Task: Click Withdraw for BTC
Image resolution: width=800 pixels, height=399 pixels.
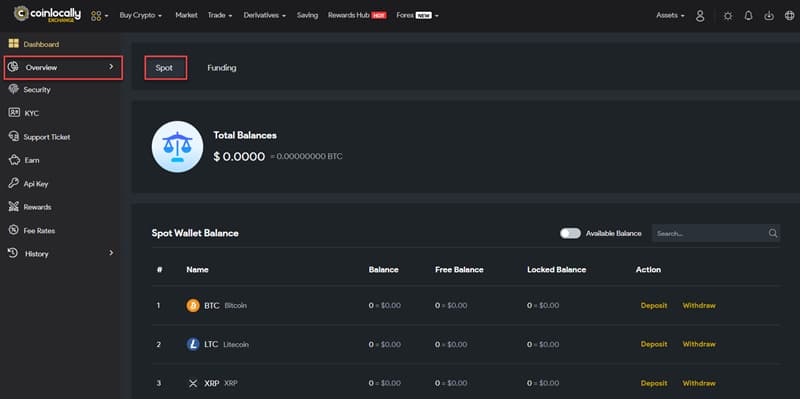Action: pyautogui.click(x=699, y=306)
